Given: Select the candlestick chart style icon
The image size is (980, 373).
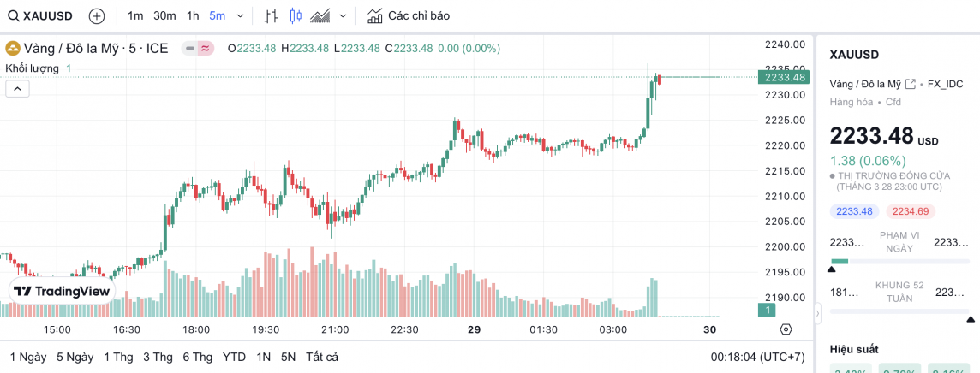Looking at the screenshot, I should (296, 16).
